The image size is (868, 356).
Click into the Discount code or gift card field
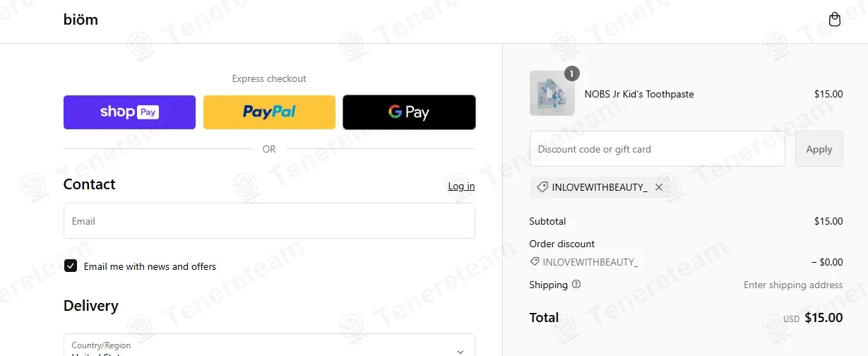point(657,149)
